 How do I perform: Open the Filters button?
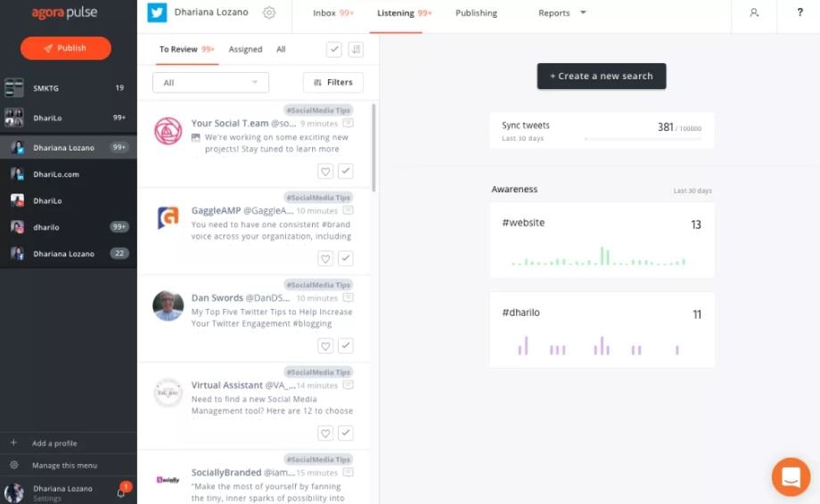(333, 83)
